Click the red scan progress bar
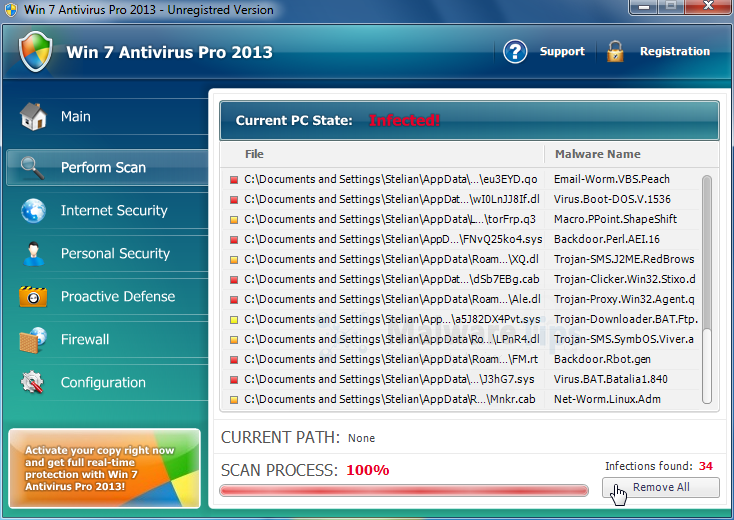The width and height of the screenshot is (734, 520). coord(404,490)
